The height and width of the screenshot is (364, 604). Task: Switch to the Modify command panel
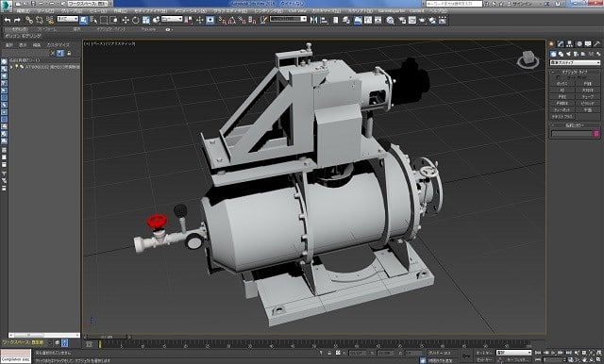point(561,44)
